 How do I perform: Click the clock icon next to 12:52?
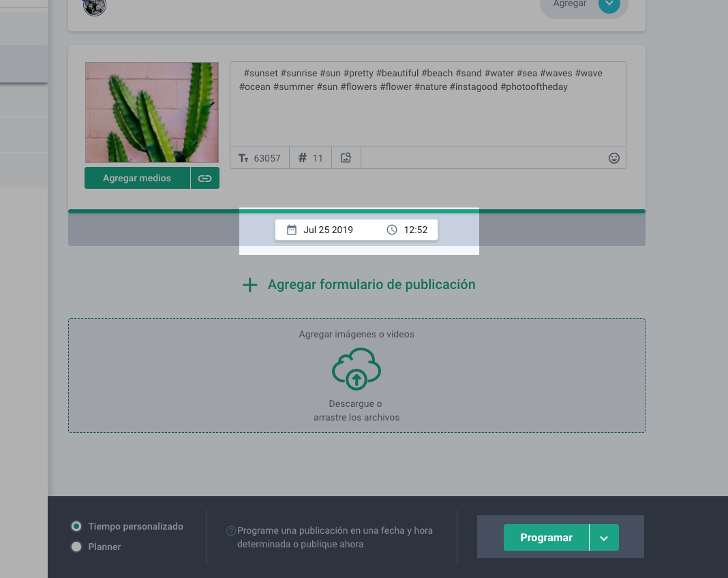392,230
